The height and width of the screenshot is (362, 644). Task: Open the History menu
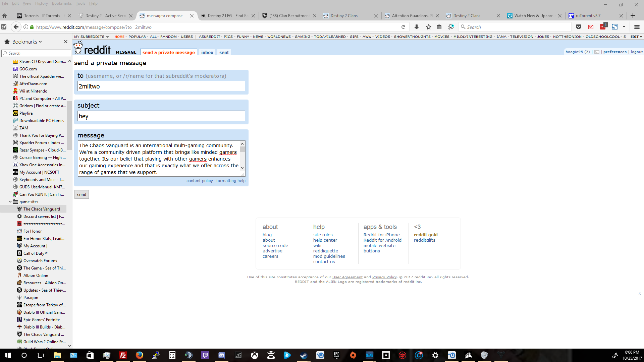[41, 3]
